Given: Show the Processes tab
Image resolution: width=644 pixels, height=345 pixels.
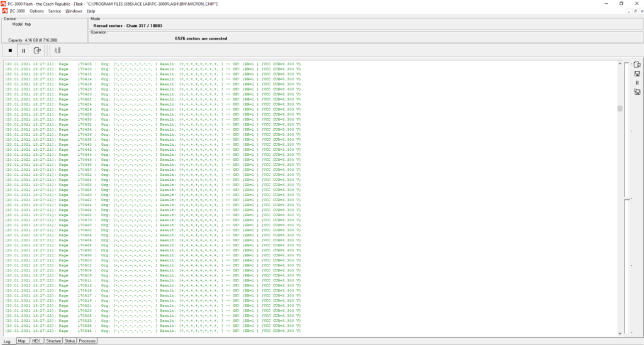Looking at the screenshot, I should (x=87, y=341).
